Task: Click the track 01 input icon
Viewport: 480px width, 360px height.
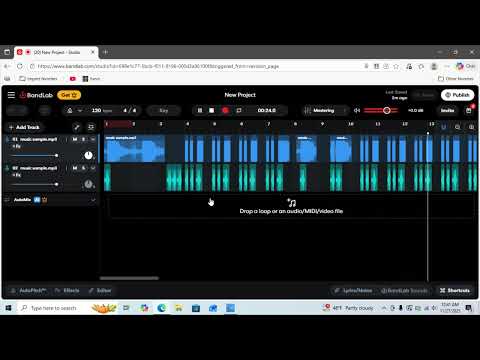Action: coord(7,139)
